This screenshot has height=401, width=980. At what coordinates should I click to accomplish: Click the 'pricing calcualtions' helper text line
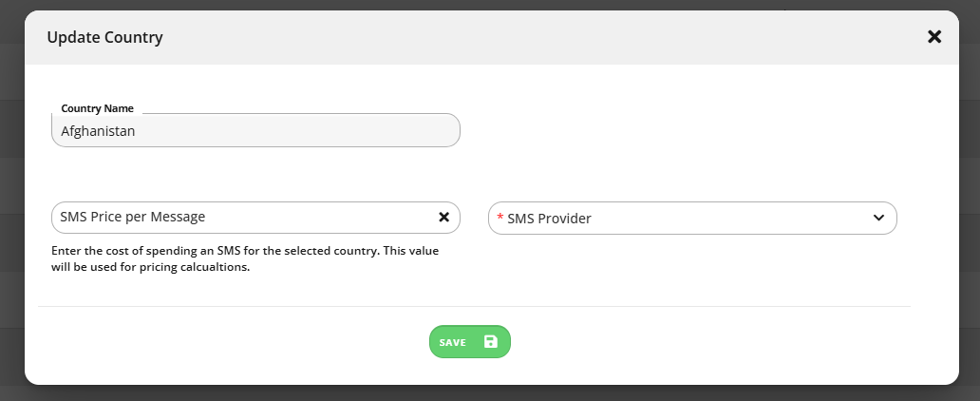click(151, 267)
